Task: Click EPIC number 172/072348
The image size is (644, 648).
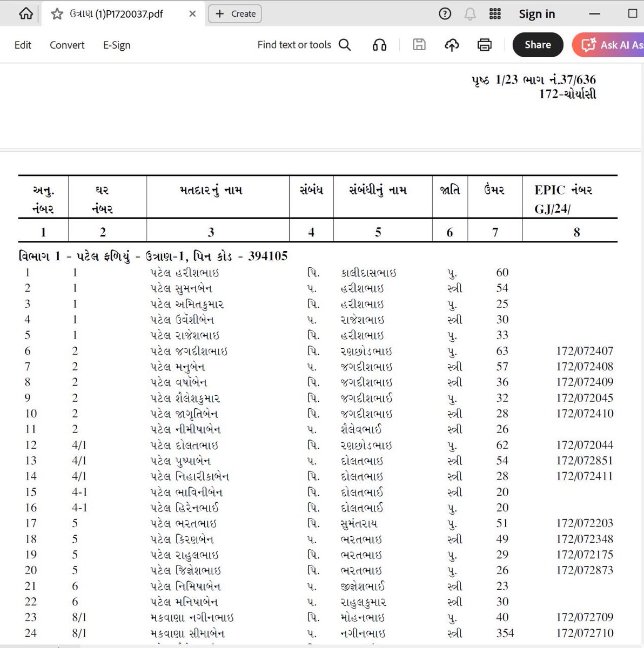Action: [x=585, y=539]
